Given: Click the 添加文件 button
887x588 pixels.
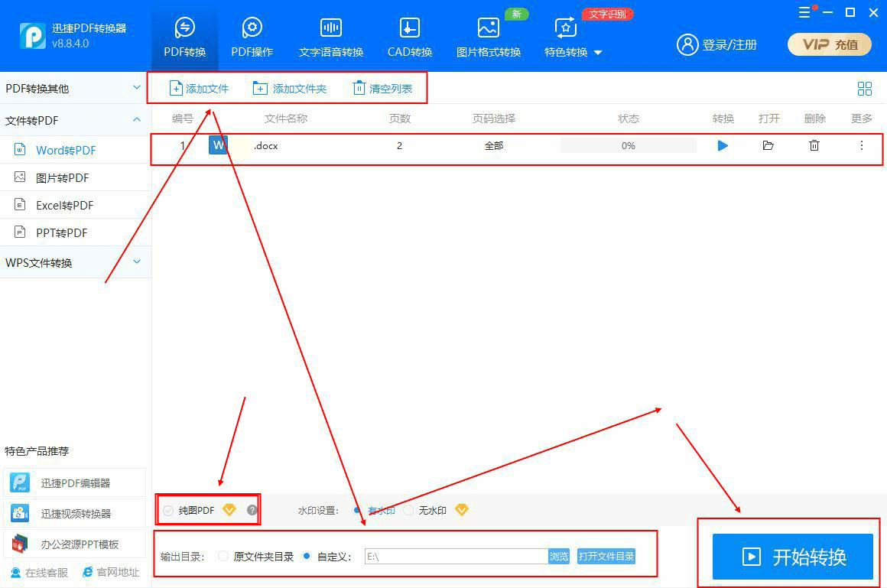Looking at the screenshot, I should (199, 88).
